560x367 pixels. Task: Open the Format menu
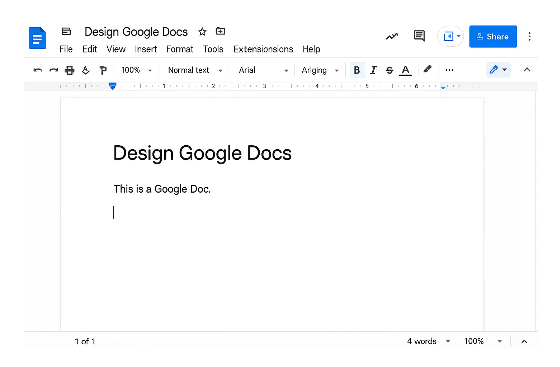180,49
